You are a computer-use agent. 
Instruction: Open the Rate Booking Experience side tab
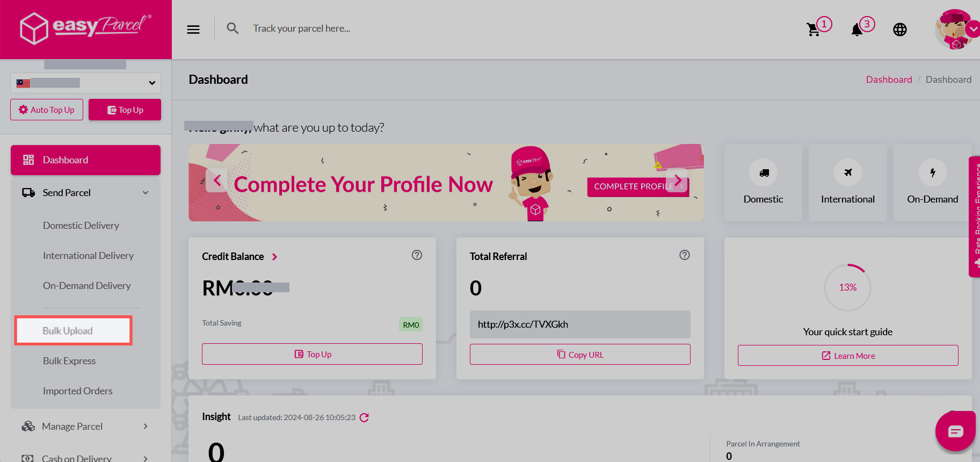click(974, 216)
